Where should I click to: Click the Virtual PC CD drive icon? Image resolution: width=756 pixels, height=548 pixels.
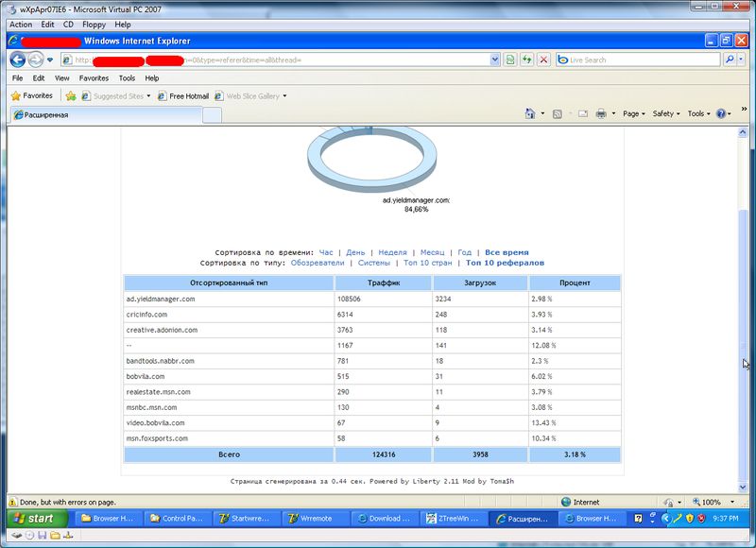(30, 535)
